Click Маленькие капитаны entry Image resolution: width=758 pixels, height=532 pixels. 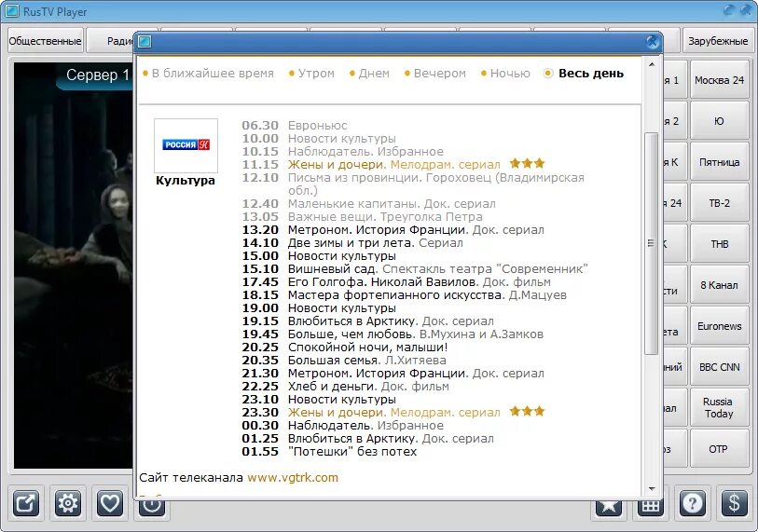392,203
